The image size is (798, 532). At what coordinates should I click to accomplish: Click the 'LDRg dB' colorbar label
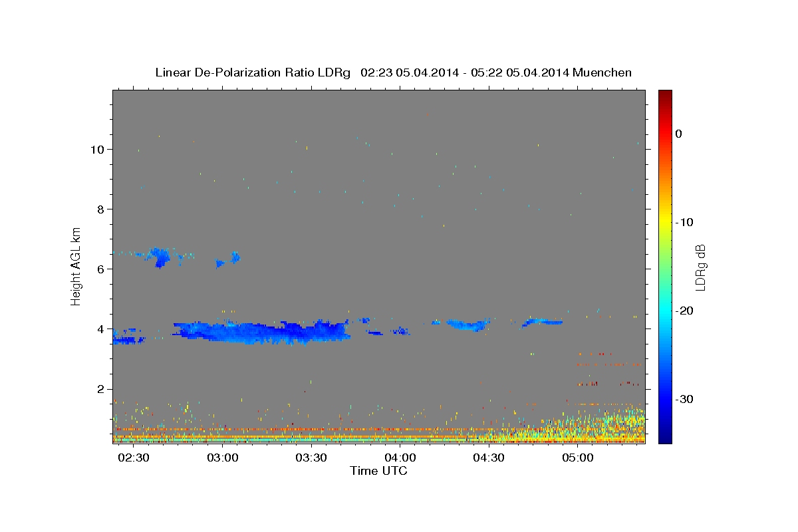coord(700,267)
